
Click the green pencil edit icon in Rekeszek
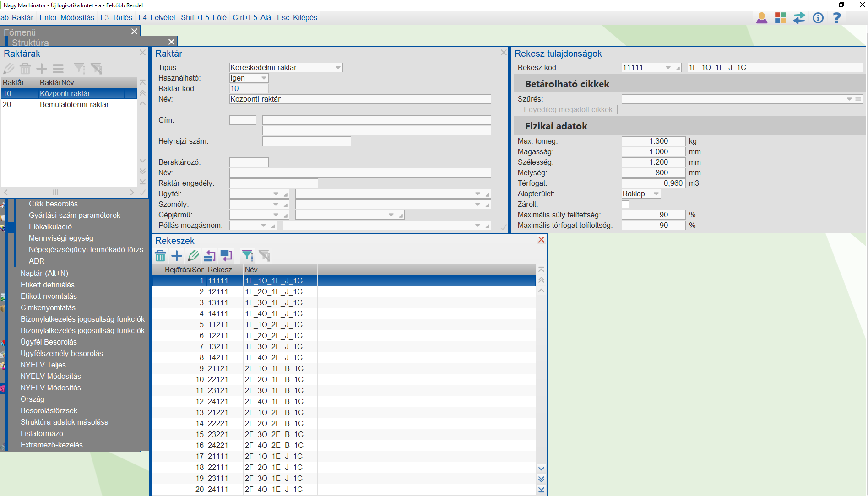(193, 256)
